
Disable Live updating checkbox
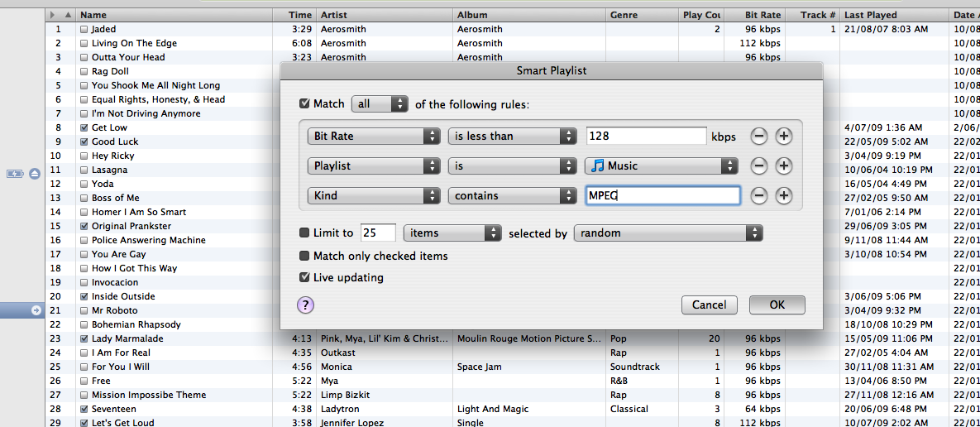[x=305, y=277]
